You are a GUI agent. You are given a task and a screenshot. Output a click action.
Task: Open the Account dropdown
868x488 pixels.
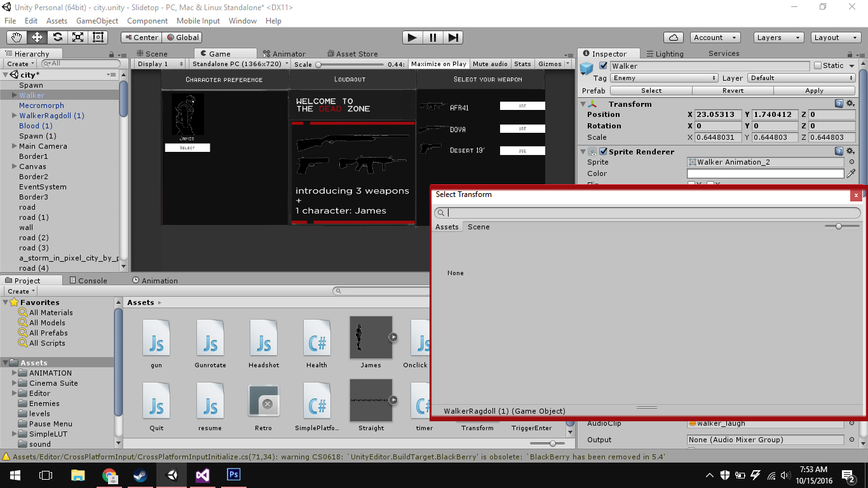click(x=714, y=37)
